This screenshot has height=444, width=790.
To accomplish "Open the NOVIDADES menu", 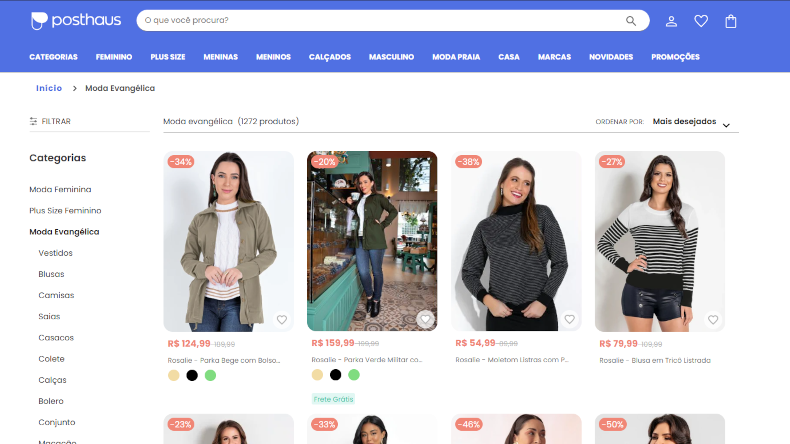I will tap(611, 57).
